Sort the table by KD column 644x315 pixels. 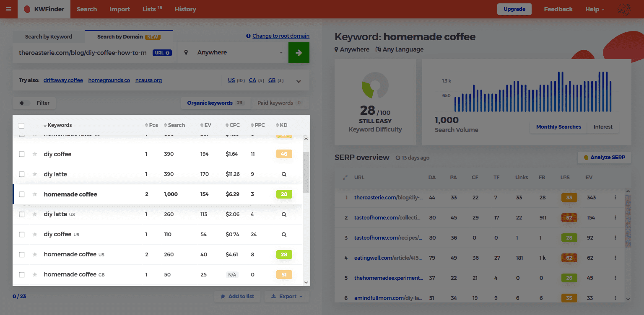(281, 125)
